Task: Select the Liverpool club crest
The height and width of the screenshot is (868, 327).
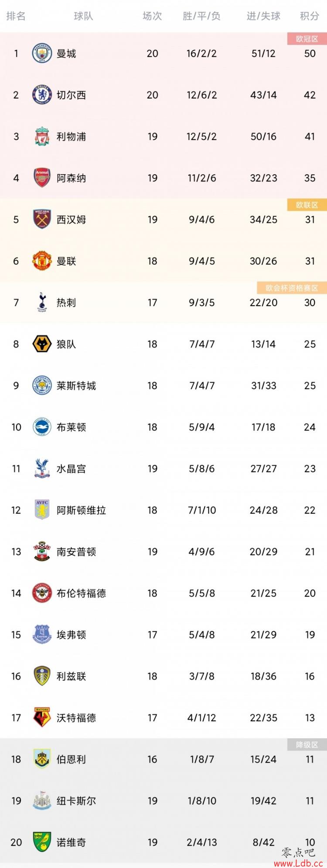Action: click(x=42, y=136)
